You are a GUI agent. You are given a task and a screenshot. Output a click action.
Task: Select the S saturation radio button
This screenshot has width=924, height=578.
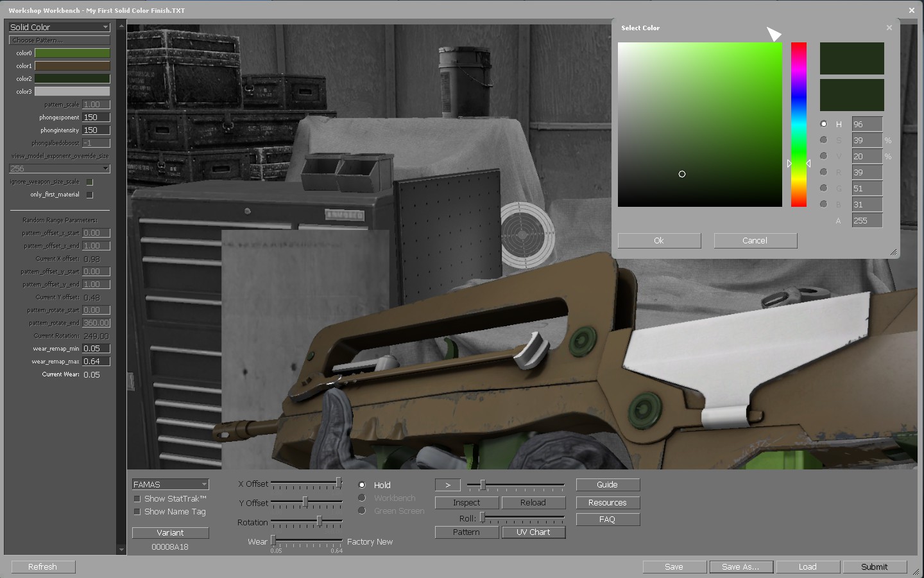click(824, 140)
